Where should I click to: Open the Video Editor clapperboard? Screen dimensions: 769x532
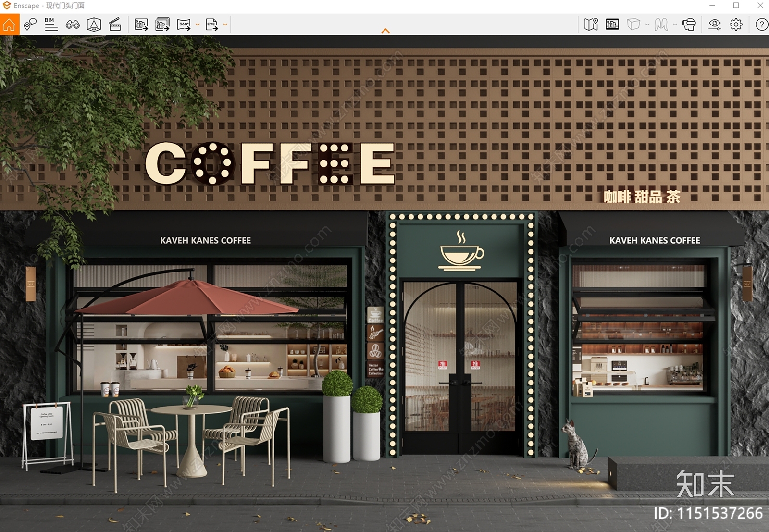pyautogui.click(x=115, y=25)
